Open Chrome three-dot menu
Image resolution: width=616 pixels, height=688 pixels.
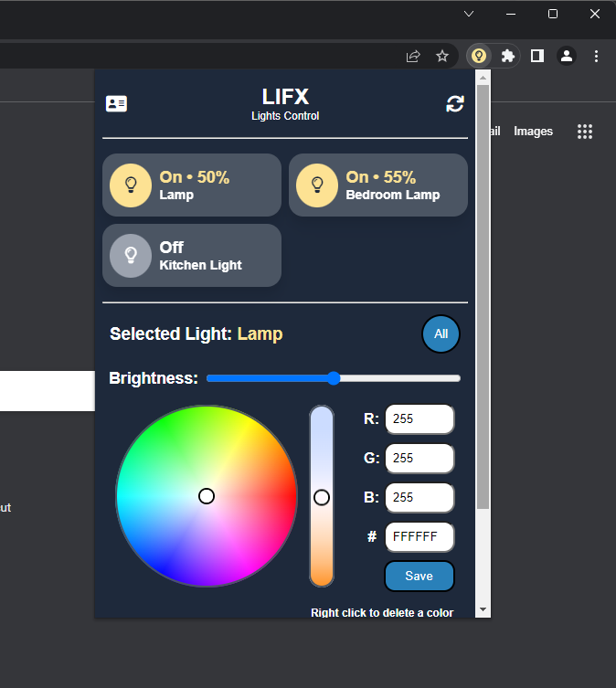pos(597,56)
